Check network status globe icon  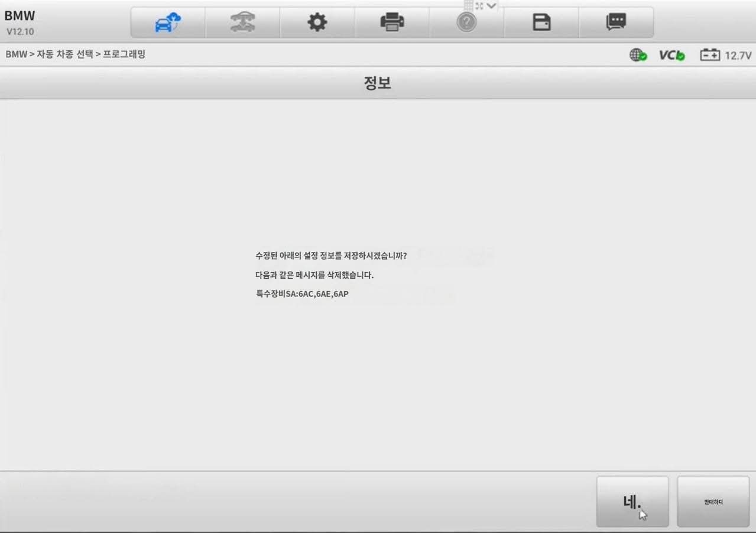[638, 55]
